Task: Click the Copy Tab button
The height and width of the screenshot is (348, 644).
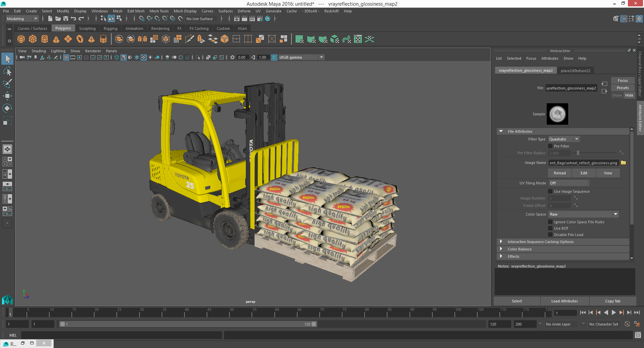Action: [612, 301]
